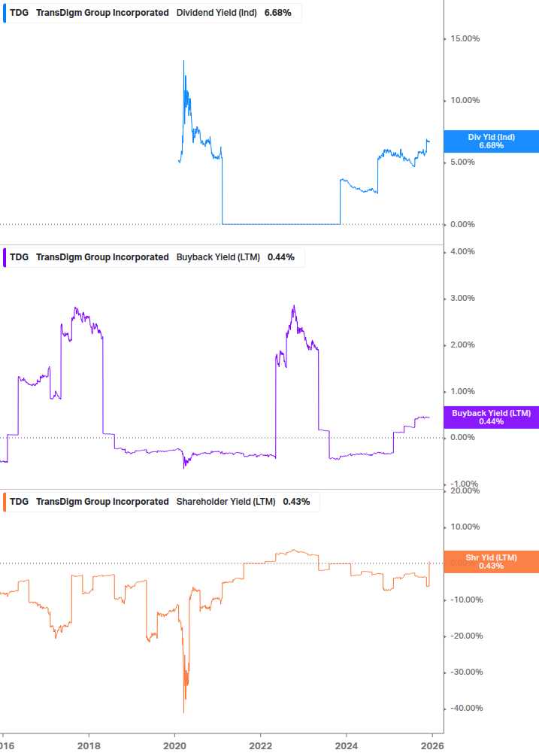The image size is (539, 756).
Task: Click the Buyback Yield (LTM) legend label
Action: (x=218, y=257)
